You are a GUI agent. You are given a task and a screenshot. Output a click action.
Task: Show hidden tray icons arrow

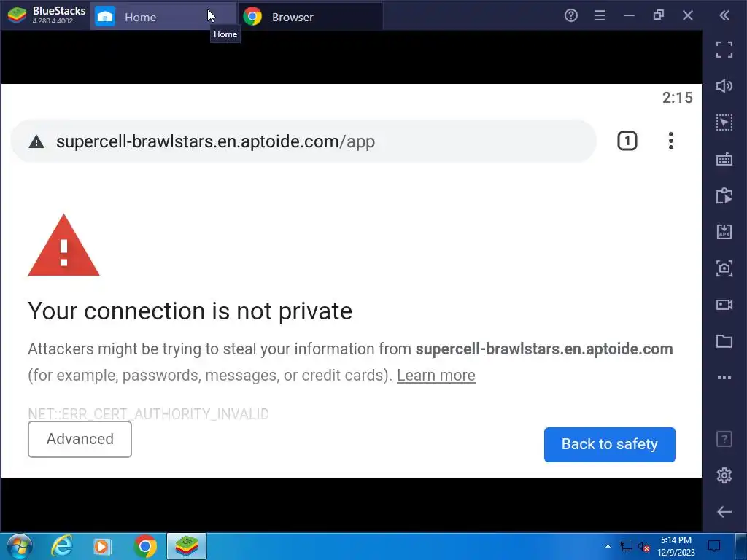click(608, 546)
